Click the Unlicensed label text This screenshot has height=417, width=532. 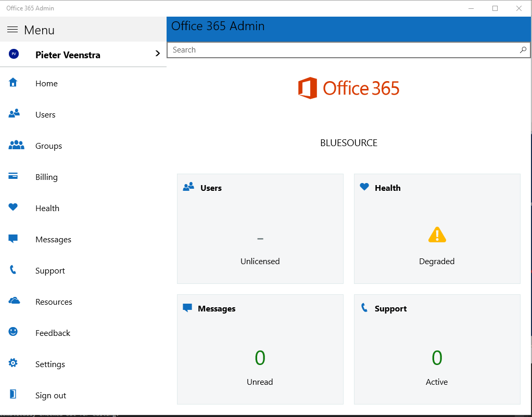click(260, 262)
